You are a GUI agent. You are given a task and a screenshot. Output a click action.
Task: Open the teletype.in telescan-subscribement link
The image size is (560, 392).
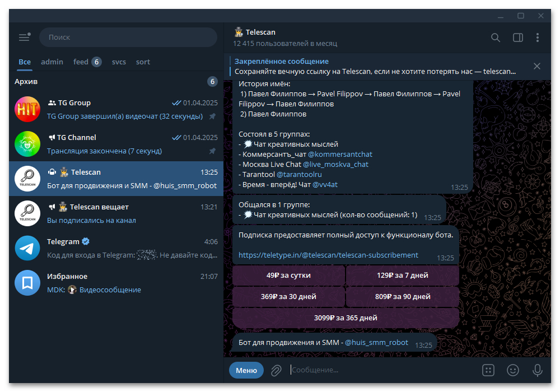pyautogui.click(x=328, y=255)
